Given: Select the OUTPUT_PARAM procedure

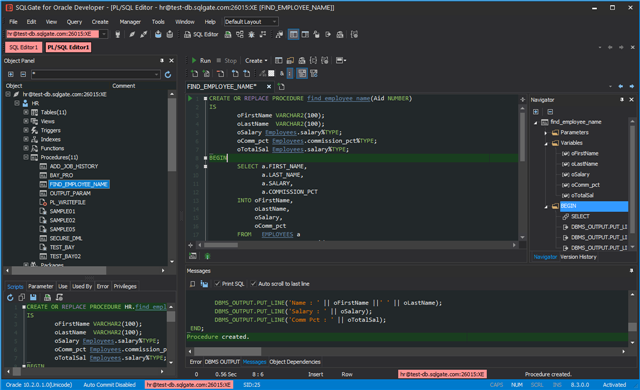Looking at the screenshot, I should click(x=70, y=193).
